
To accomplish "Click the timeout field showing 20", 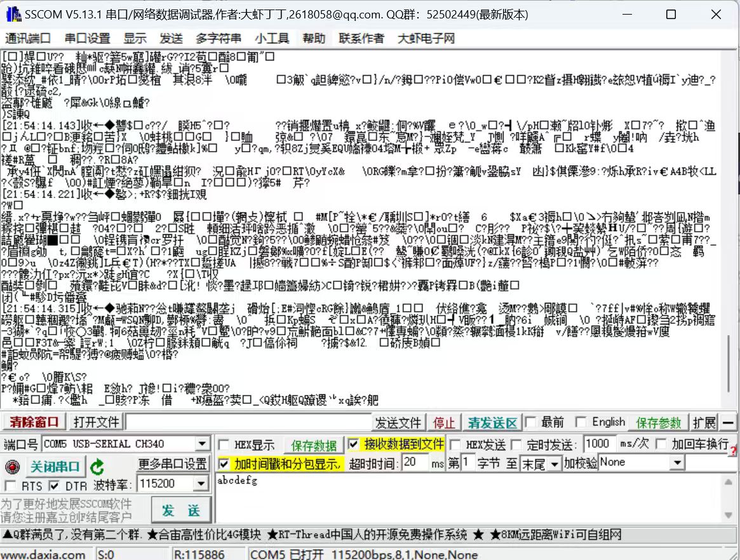I will pos(415,462).
